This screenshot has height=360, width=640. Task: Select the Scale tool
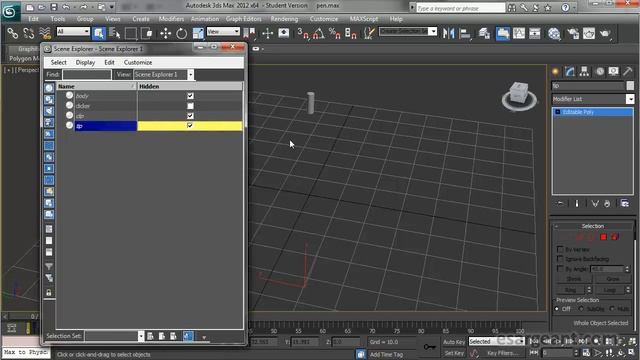pyautogui.click(x=198, y=33)
